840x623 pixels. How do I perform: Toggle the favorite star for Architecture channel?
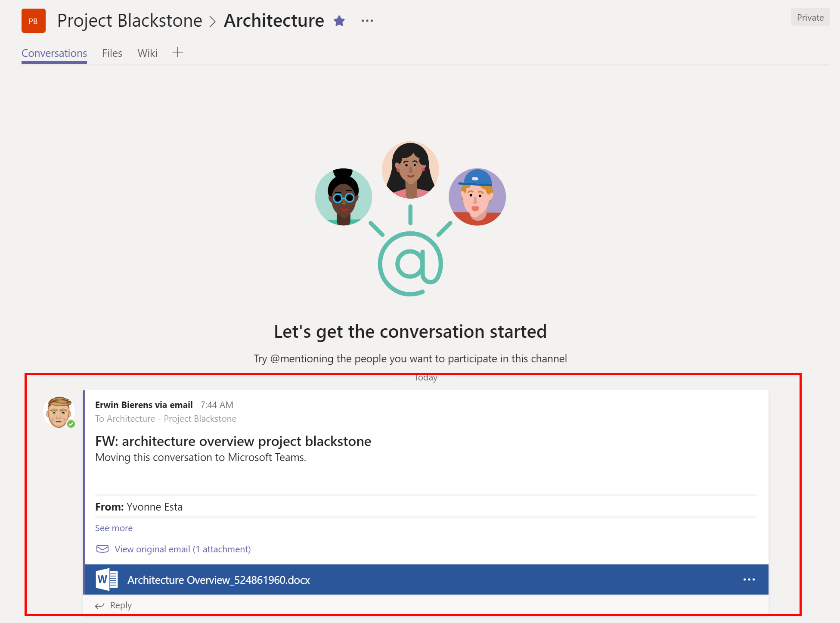click(x=339, y=21)
